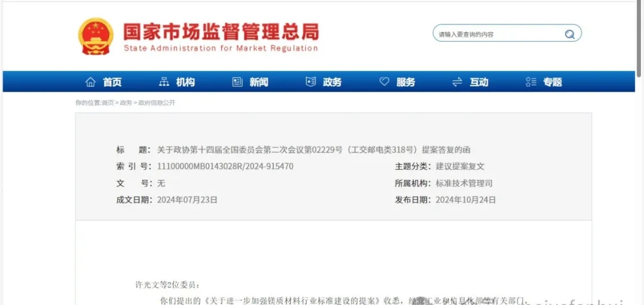Click the newspaper icon beside 新闻
Image resolution: width=644 pixels, height=305 pixels.
point(237,82)
